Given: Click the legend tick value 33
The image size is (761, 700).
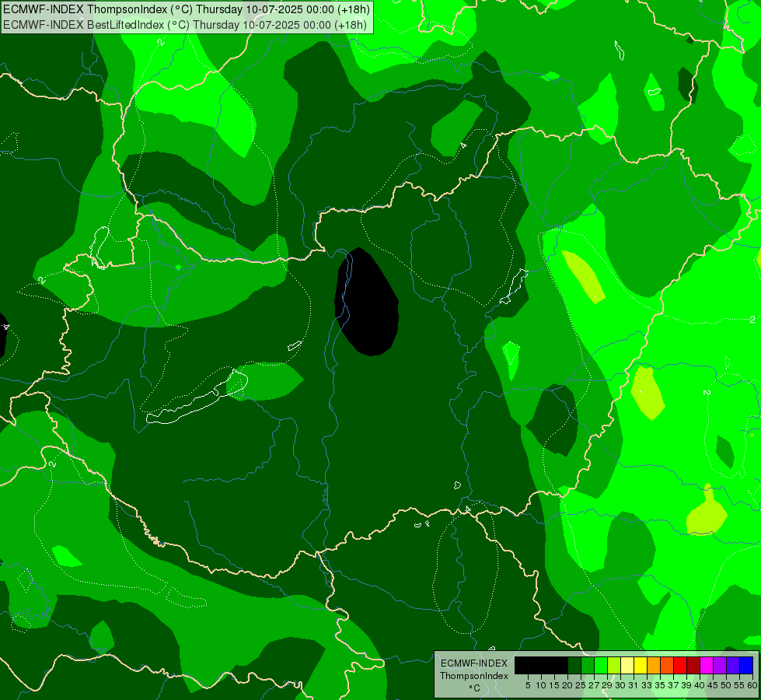Looking at the screenshot, I should click(x=647, y=685).
